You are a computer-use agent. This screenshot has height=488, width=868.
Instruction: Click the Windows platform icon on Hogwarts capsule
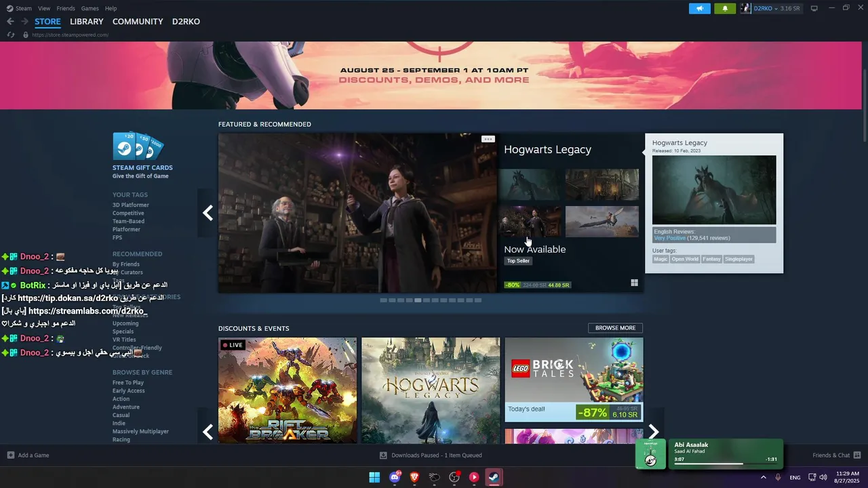point(634,283)
